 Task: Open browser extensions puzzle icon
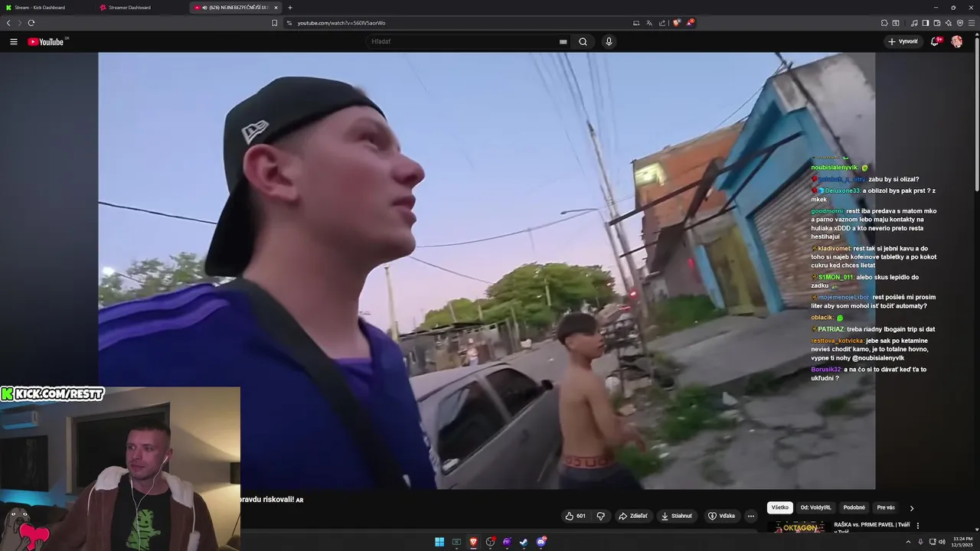pos(884,23)
